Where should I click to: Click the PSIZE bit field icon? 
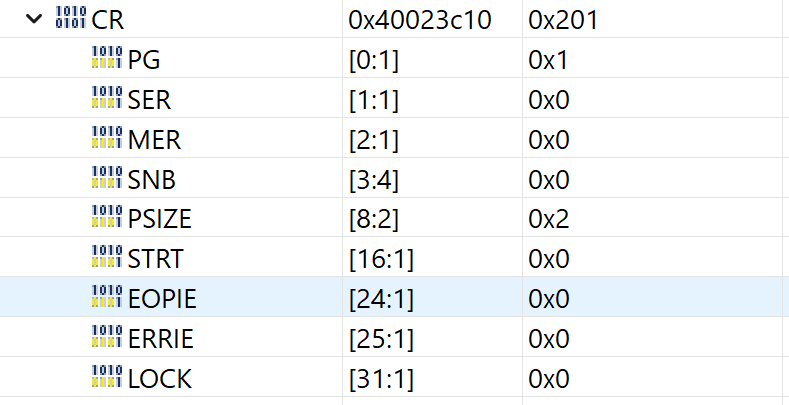point(106,219)
